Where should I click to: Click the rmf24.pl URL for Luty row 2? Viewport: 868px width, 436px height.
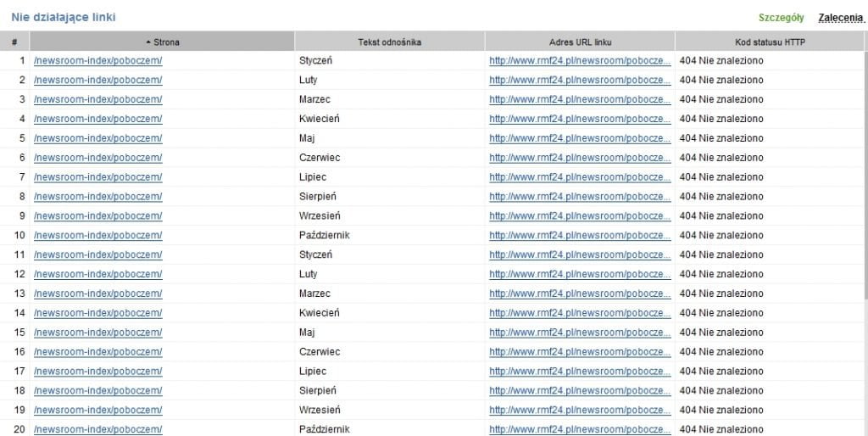(x=580, y=81)
